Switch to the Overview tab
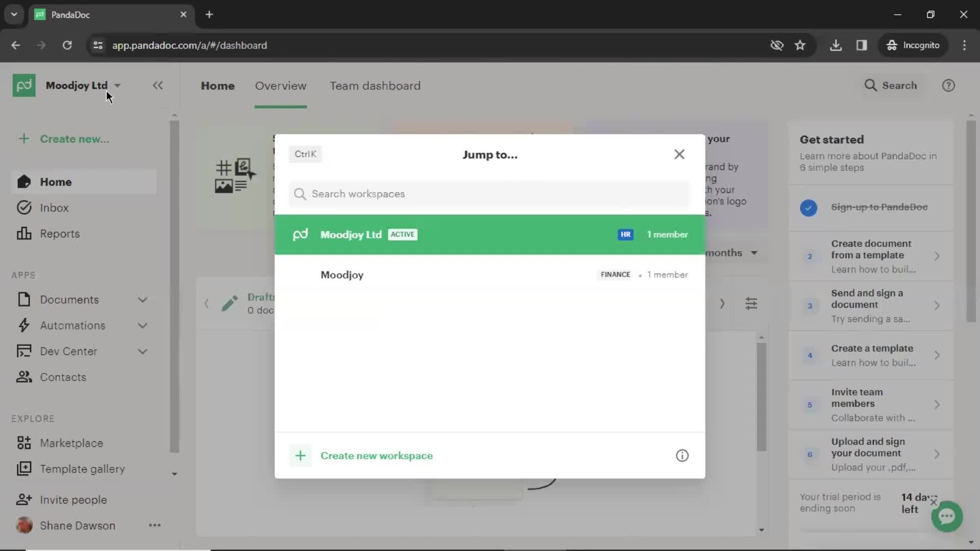 281,85
